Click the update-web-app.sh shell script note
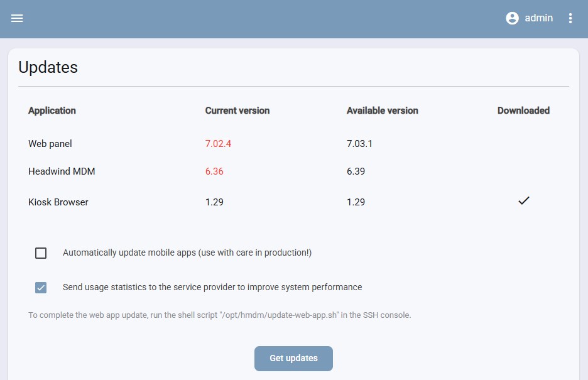588x380 pixels. (x=220, y=315)
